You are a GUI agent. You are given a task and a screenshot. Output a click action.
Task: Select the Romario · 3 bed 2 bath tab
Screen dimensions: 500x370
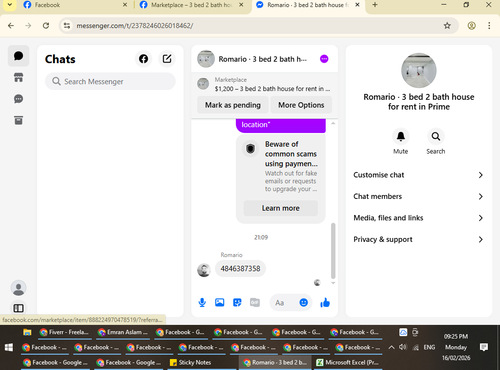308,5
